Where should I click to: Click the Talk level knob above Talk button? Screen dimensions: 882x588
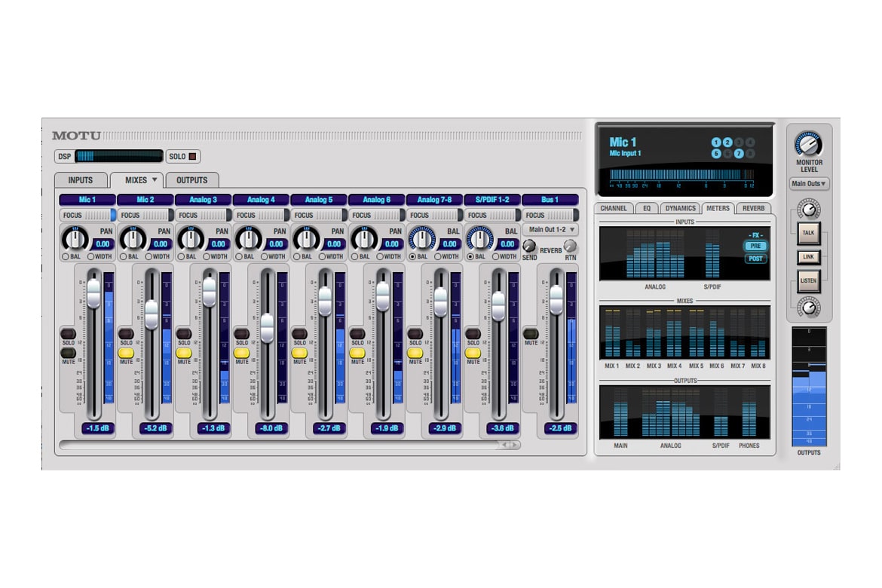pyautogui.click(x=808, y=210)
